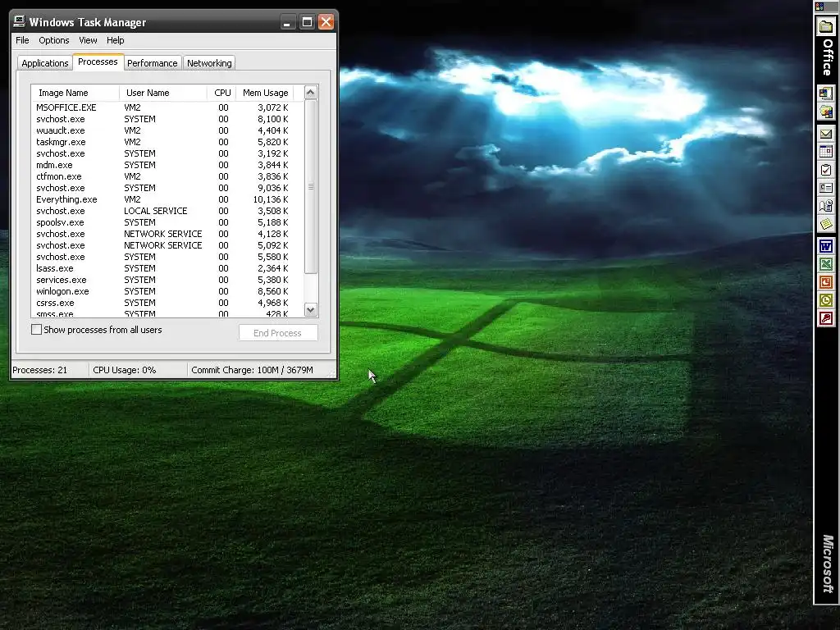The image size is (840, 630).
Task: Select the Processes tab
Action: point(98,62)
